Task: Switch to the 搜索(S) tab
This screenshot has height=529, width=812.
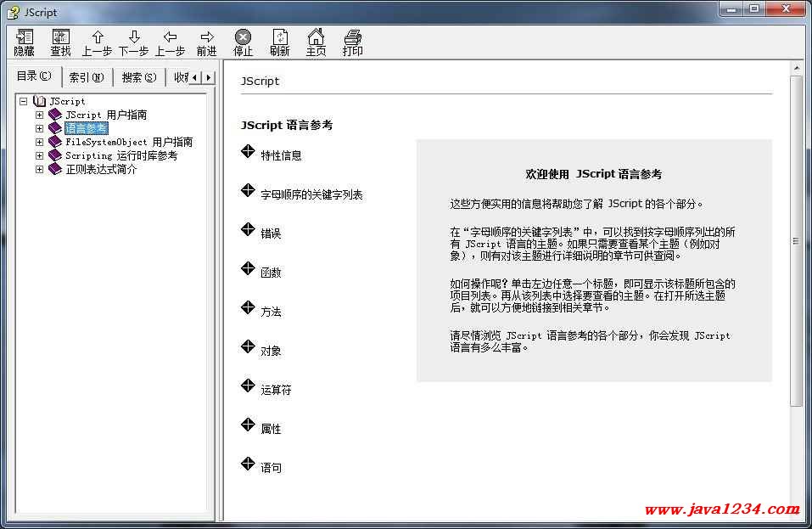Action: coord(139,78)
